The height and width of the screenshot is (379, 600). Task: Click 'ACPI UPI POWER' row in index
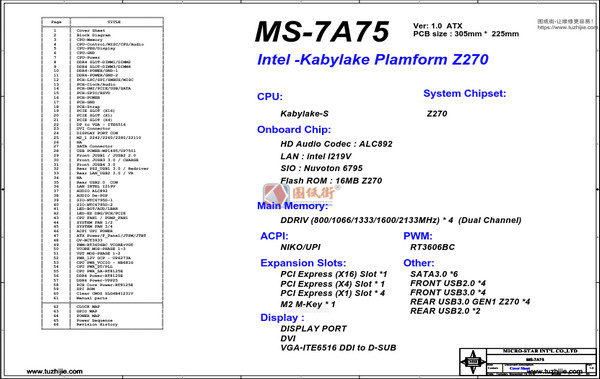point(95,231)
